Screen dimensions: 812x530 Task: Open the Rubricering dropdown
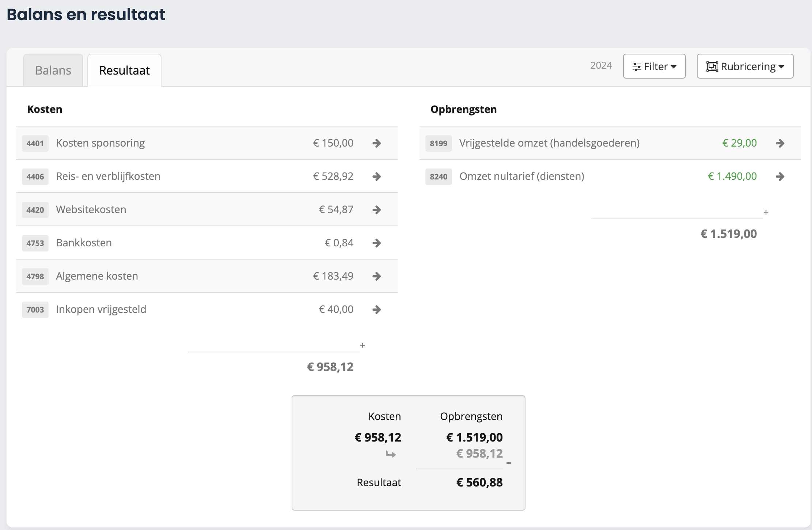point(745,66)
